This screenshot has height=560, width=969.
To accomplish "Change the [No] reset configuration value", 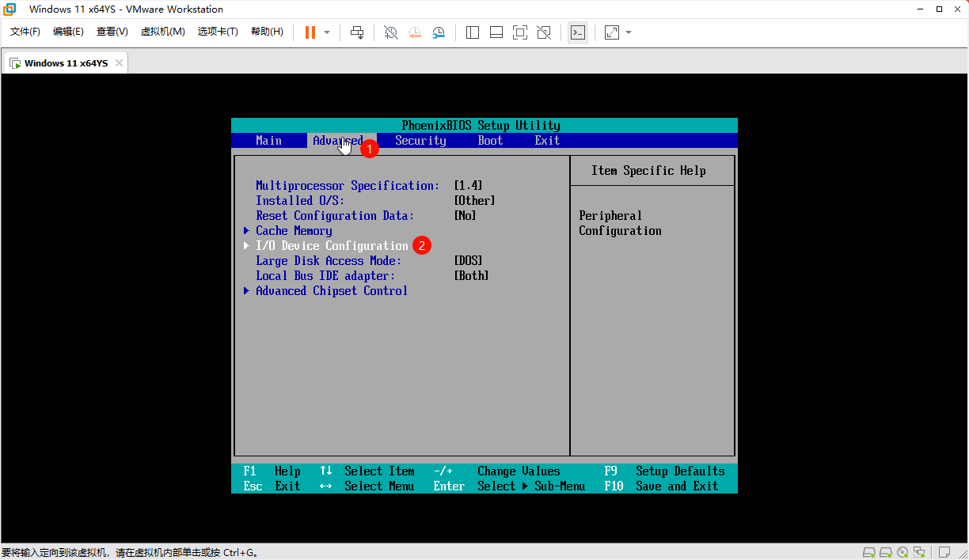I will 465,216.
